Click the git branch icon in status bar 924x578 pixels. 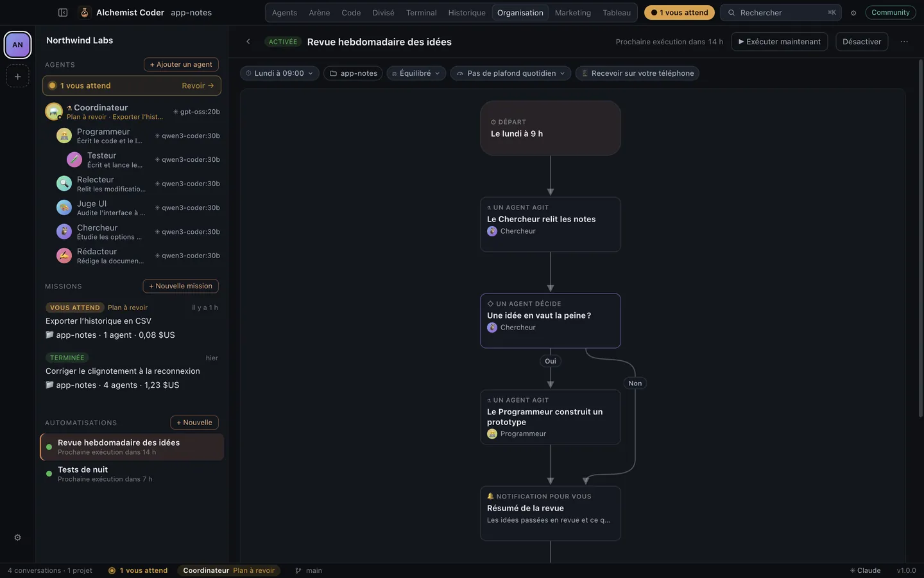pos(298,570)
